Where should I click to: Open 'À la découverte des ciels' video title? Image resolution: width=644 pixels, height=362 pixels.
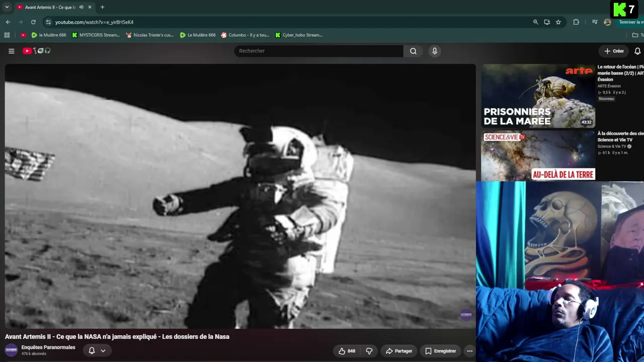pos(620,136)
